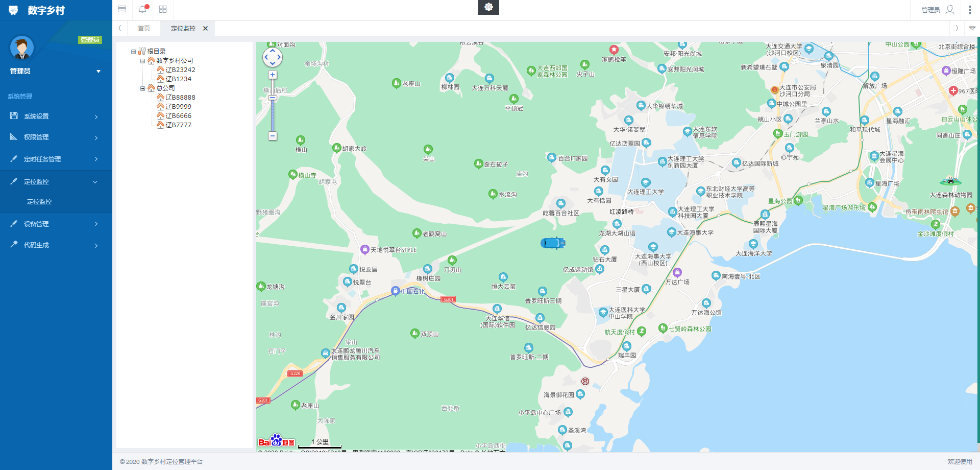Image resolution: width=980 pixels, height=470 pixels.
Task: Toggle the sidebar menu icon in header
Action: [x=122, y=9]
